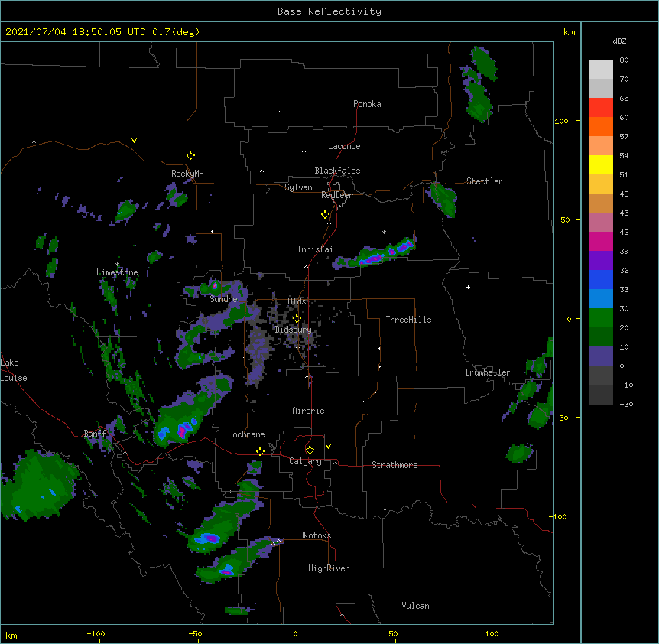This screenshot has width=659, height=644.
Task: Click the Blackfalds city label
Action: [x=337, y=171]
